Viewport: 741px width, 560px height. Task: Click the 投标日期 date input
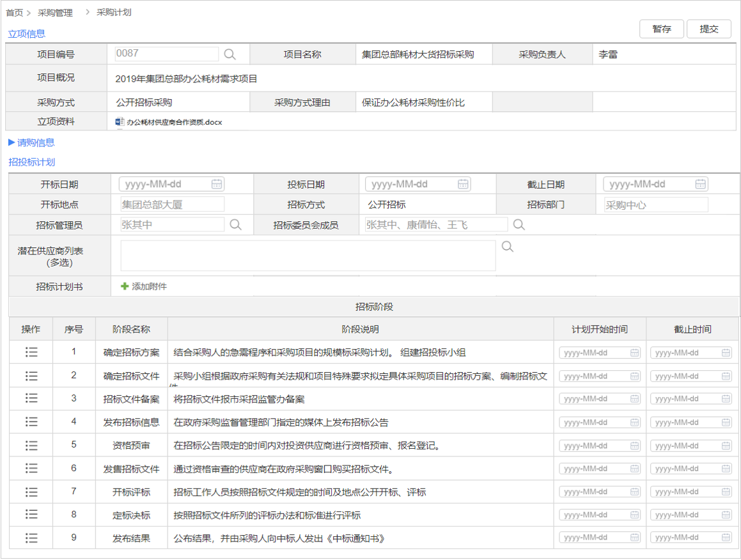(x=418, y=184)
